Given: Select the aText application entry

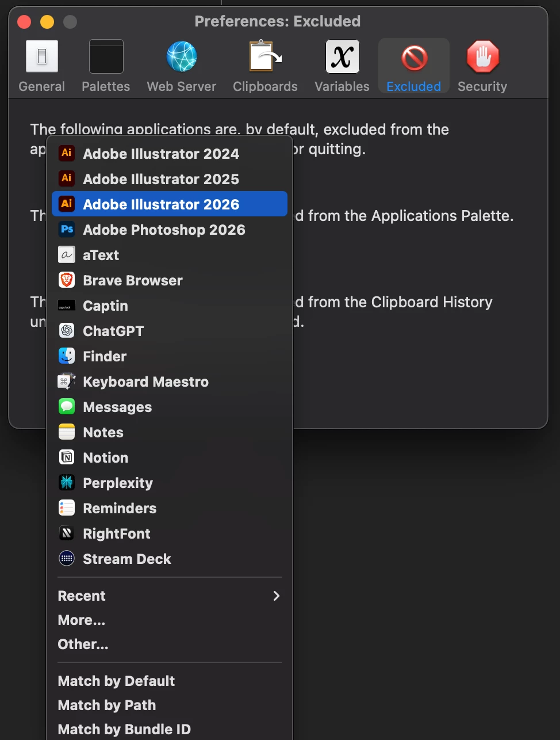Looking at the screenshot, I should click(x=170, y=255).
